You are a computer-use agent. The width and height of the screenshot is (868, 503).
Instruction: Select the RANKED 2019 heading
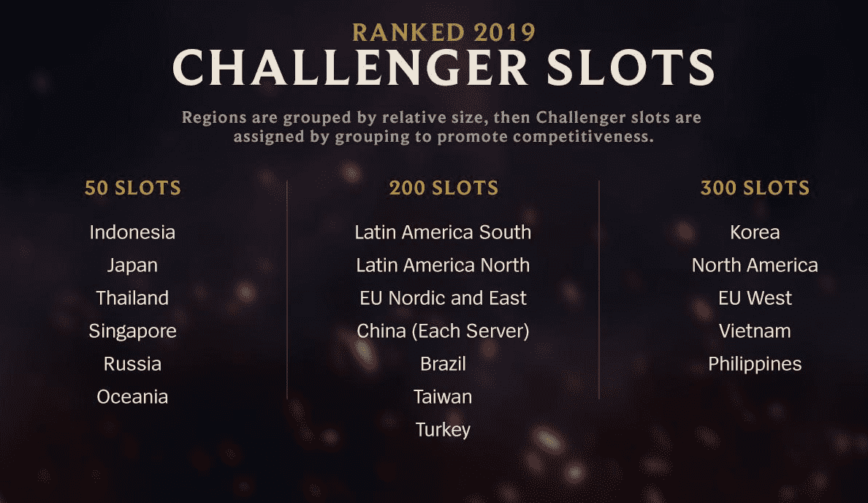click(x=443, y=32)
